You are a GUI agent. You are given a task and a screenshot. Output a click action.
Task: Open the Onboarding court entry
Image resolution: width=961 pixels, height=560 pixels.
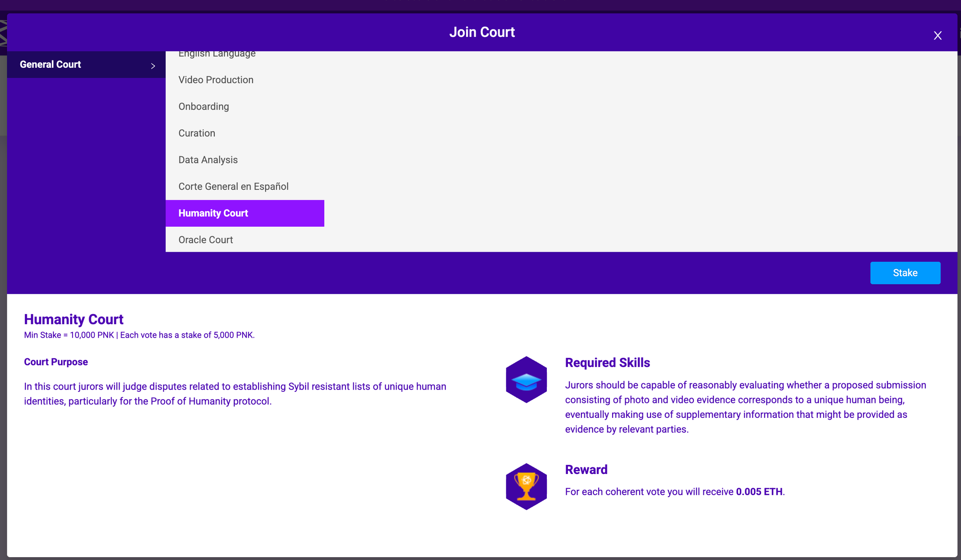pos(204,107)
